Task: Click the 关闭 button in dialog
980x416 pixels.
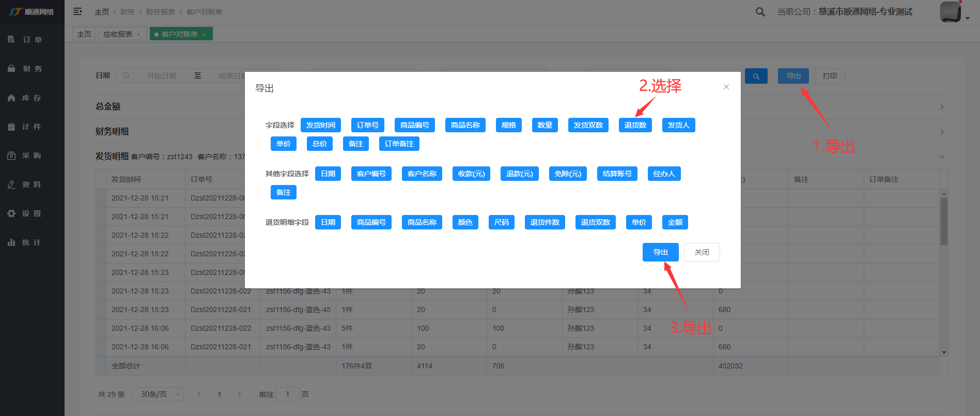Action: (702, 252)
